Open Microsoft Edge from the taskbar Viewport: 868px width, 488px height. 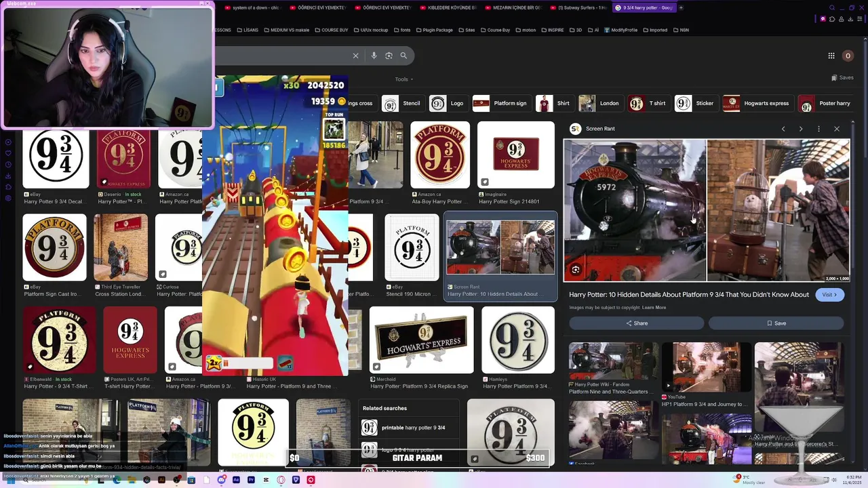point(117,480)
